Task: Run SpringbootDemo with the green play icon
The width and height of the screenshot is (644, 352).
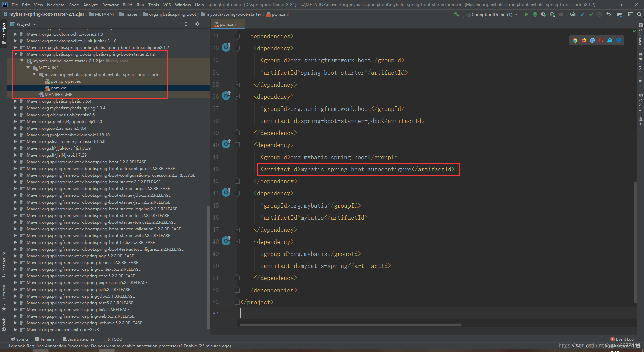Action: click(x=526, y=14)
